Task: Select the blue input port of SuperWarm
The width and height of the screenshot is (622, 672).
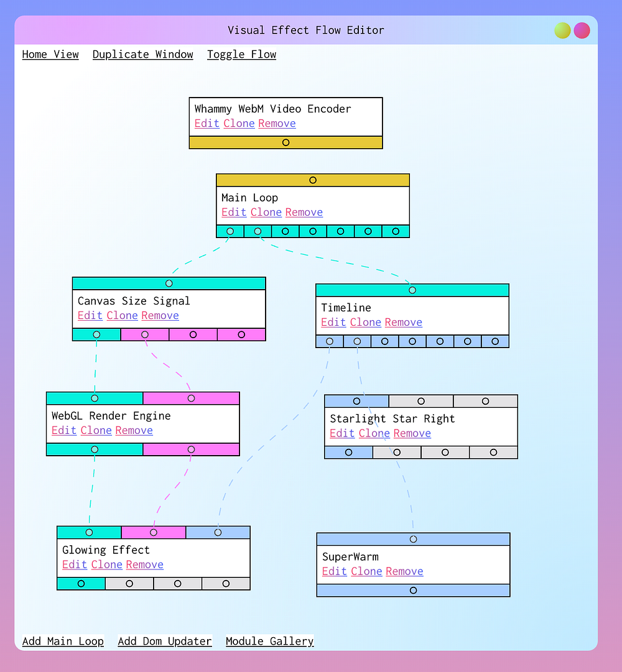Action: click(x=413, y=539)
